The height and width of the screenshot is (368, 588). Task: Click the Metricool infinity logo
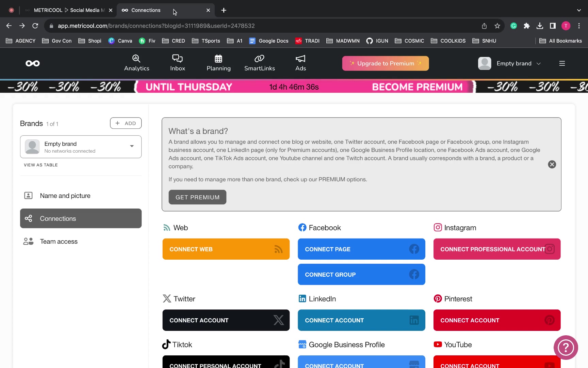[33, 63]
